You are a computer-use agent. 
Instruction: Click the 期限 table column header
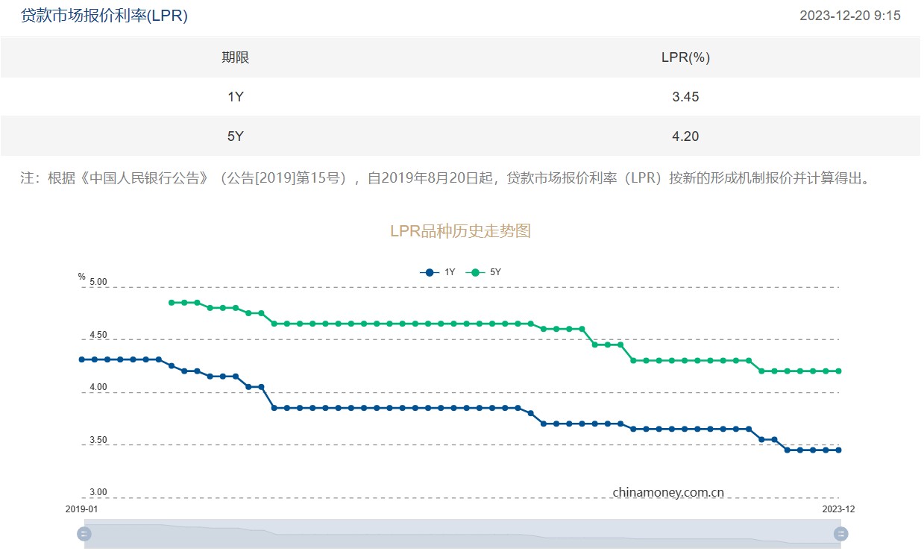click(x=235, y=57)
